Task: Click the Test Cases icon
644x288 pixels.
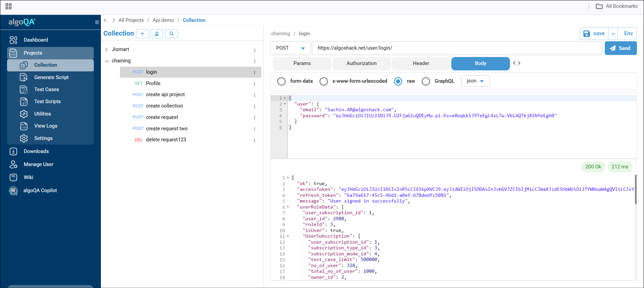Action: tap(24, 90)
